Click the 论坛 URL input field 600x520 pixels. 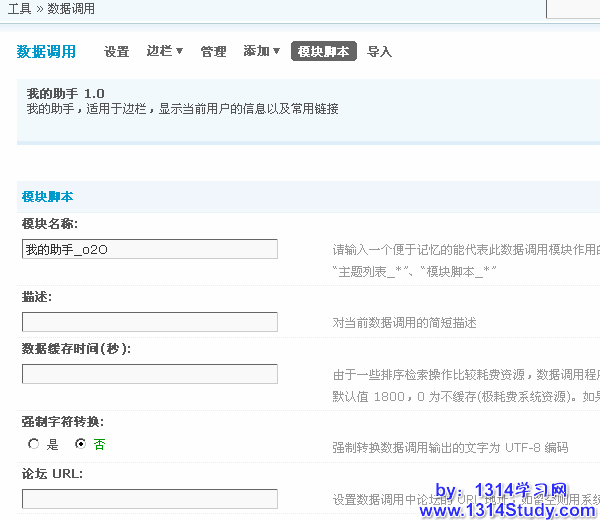pyautogui.click(x=149, y=498)
